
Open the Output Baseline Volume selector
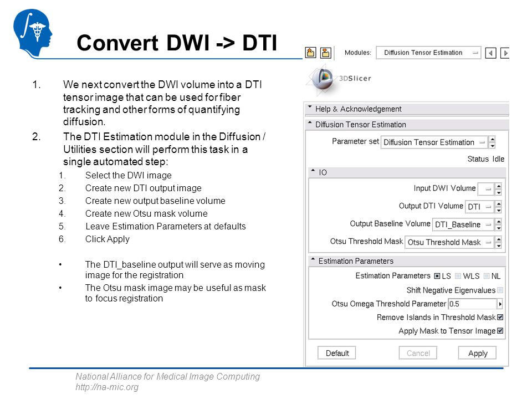(463, 224)
